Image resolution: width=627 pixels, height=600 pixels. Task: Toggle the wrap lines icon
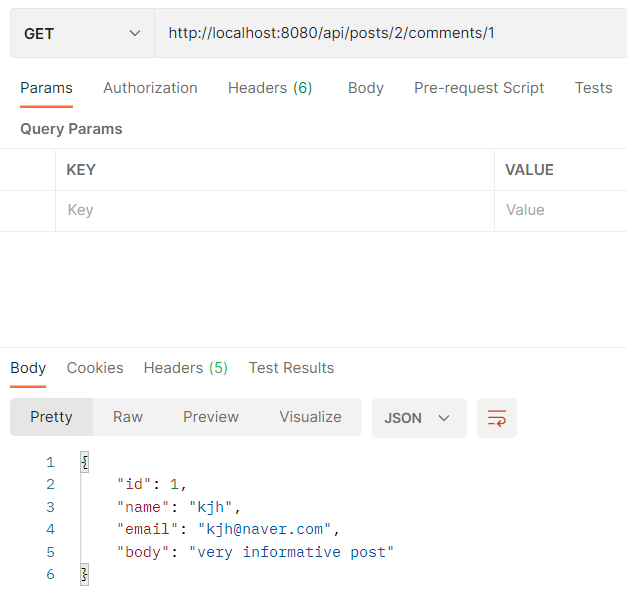point(497,418)
